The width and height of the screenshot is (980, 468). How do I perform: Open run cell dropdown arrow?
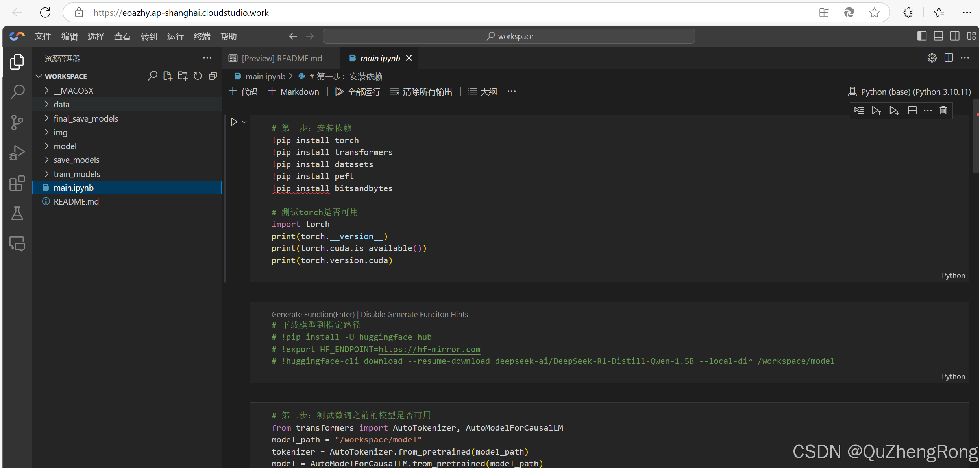click(244, 122)
